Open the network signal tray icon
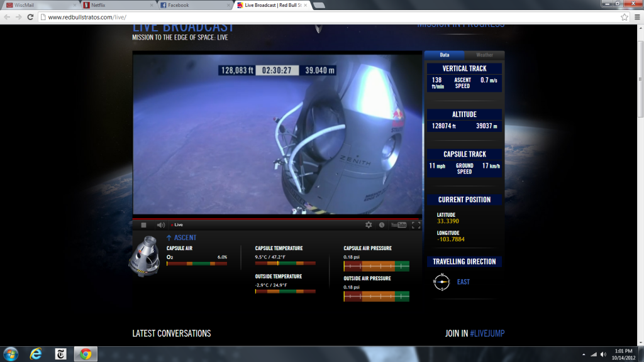 [x=594, y=354]
